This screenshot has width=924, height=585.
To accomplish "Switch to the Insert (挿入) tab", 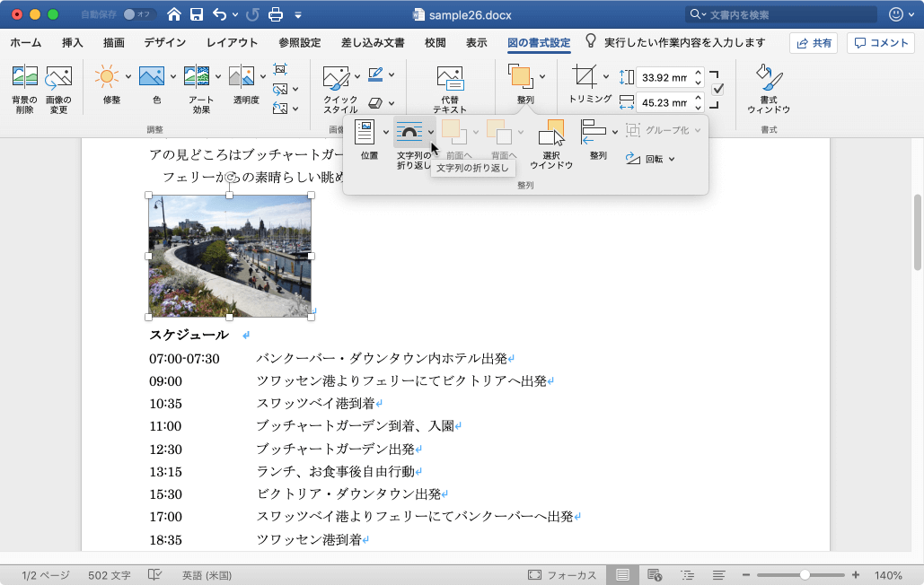I will pyautogui.click(x=73, y=43).
